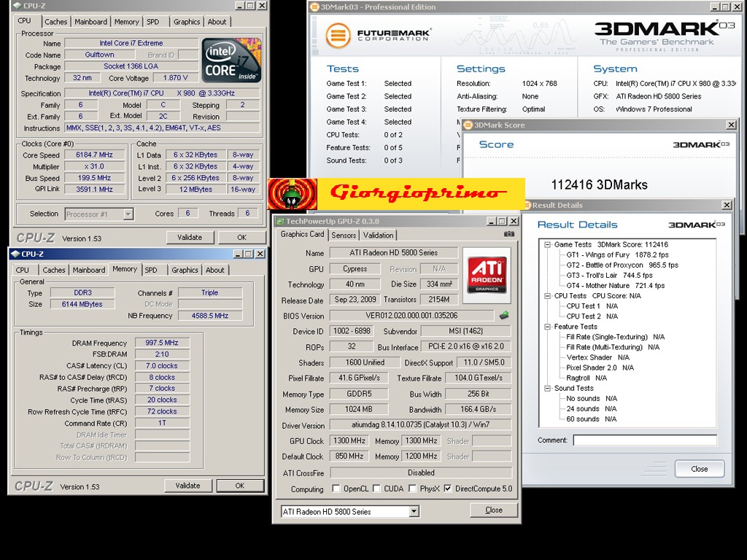Open the Processor #1 selection dropdown

click(x=128, y=214)
